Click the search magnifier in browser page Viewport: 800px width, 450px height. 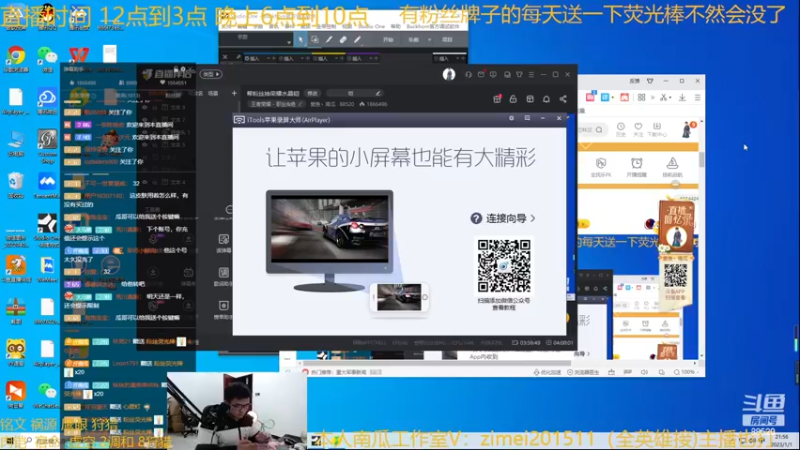click(x=599, y=130)
